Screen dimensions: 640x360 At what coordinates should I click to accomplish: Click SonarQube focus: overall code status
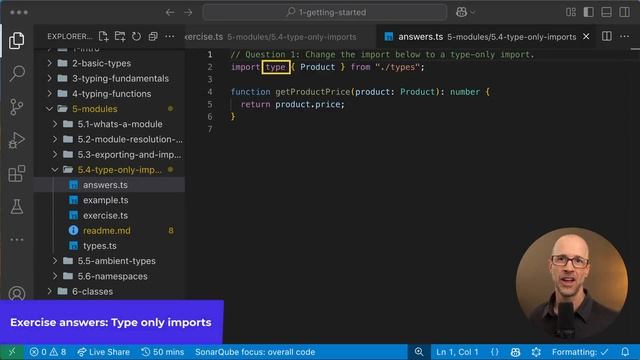click(x=255, y=352)
